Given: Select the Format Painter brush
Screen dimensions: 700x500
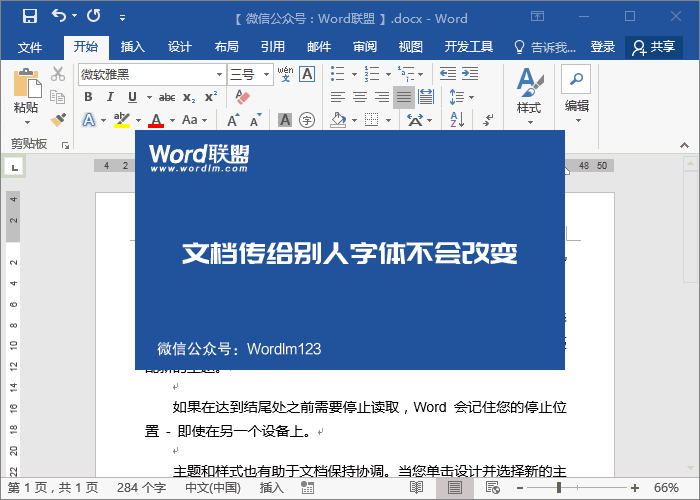Looking at the screenshot, I should [58, 120].
